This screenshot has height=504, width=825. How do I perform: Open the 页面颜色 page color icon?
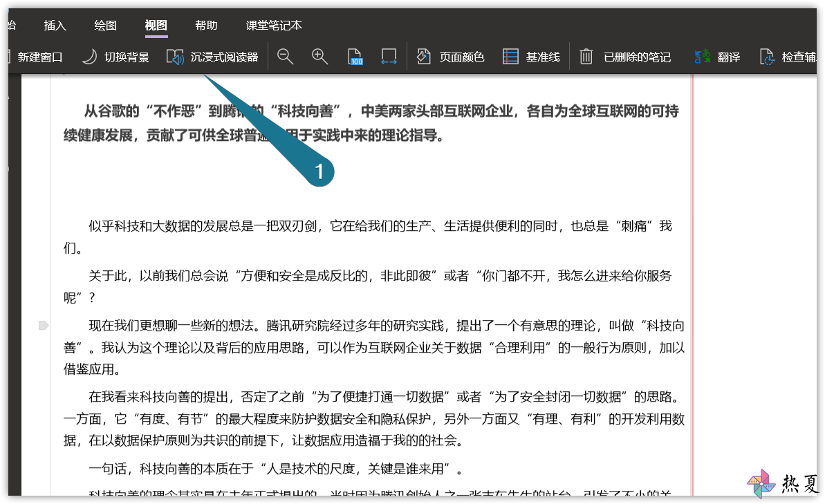pos(423,57)
